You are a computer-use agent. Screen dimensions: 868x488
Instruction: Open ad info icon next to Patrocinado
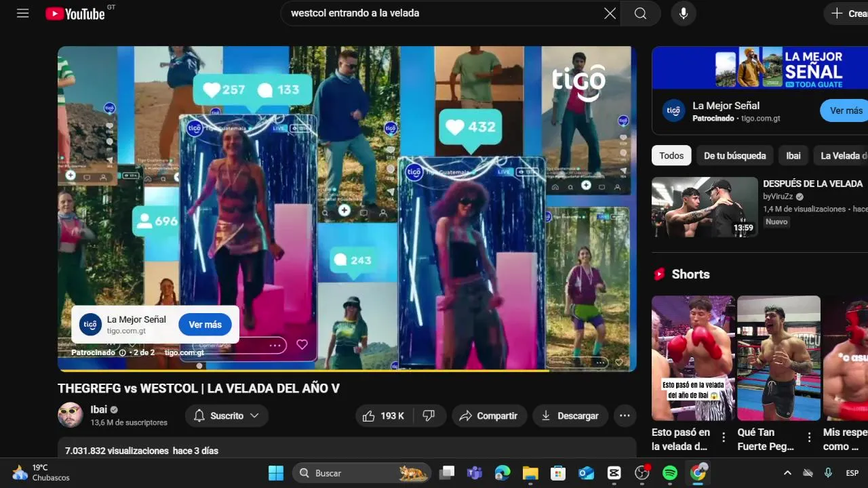click(x=123, y=352)
